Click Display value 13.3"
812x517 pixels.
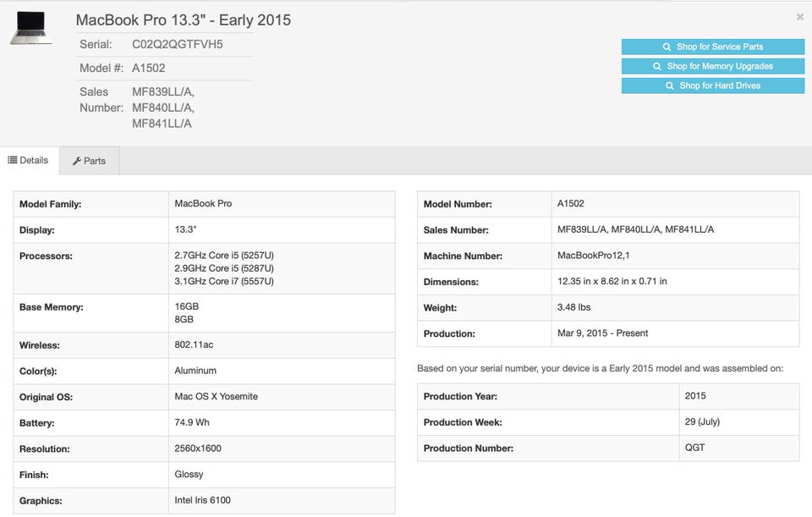(185, 229)
